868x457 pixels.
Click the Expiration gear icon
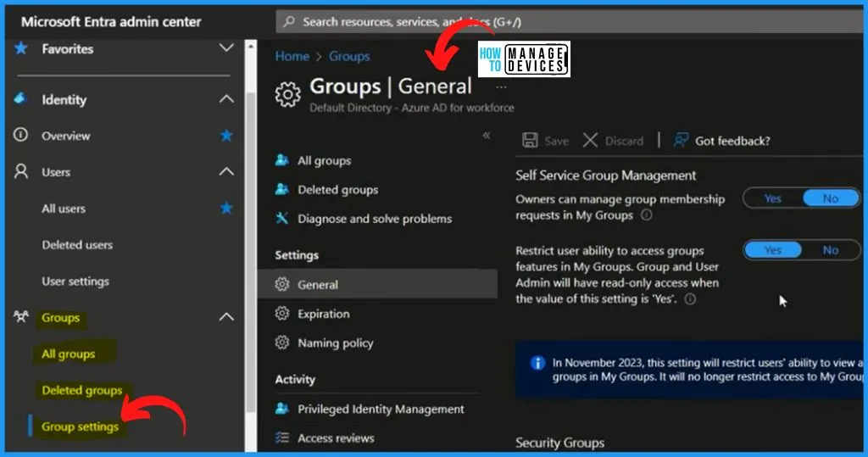click(x=282, y=313)
